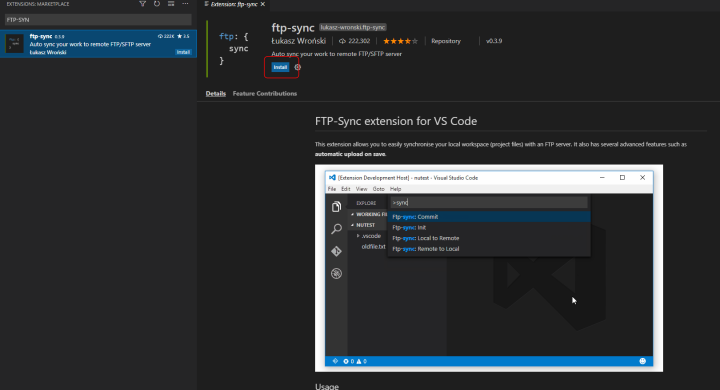Click the smiley feedback icon in the demo status bar
The width and height of the screenshot is (720, 390).
(x=642, y=361)
